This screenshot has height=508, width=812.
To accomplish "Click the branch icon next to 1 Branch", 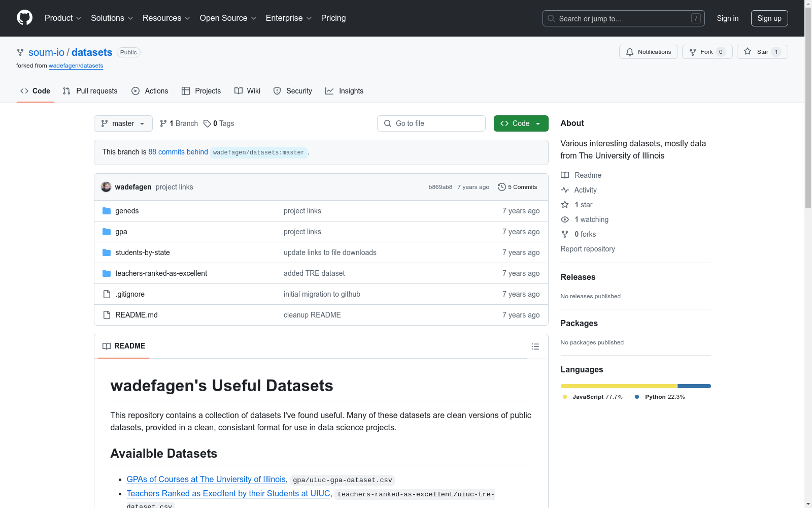I will tap(163, 123).
